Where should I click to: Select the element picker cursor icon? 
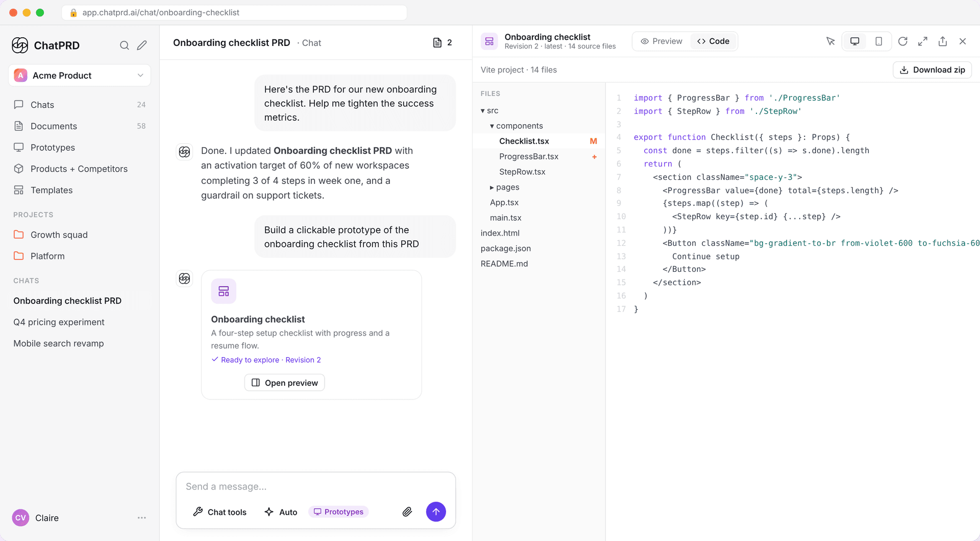830,41
